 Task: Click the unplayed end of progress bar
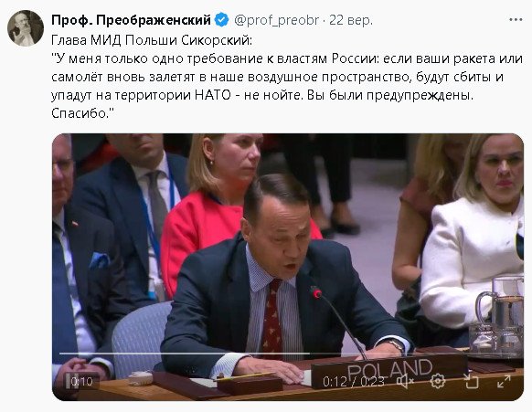(412, 354)
